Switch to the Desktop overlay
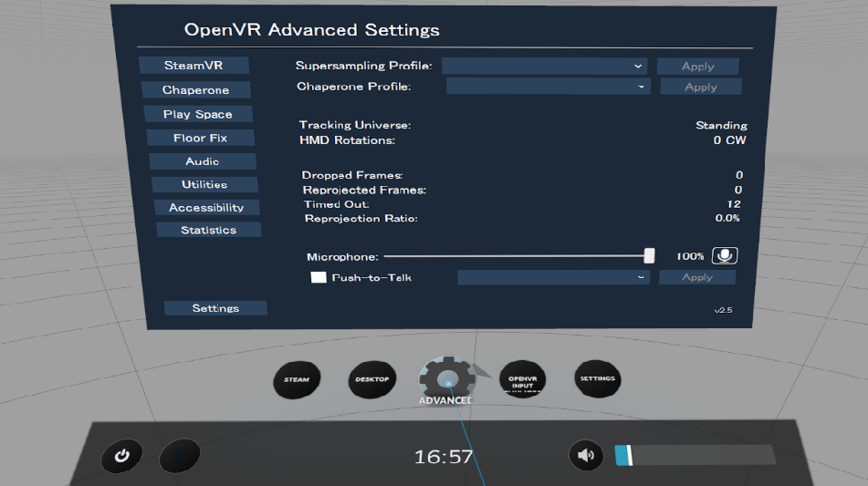This screenshot has height=486, width=868. coord(372,379)
